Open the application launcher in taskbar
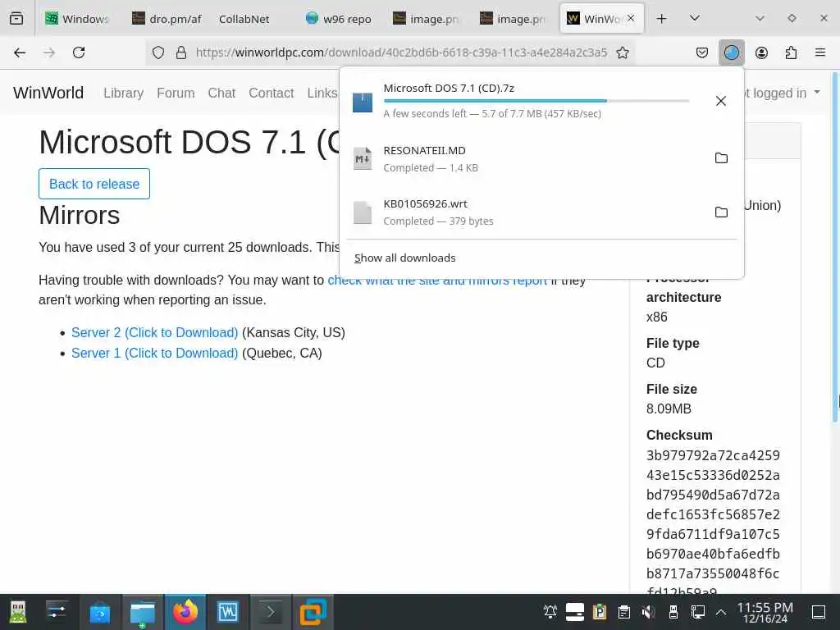 (x=18, y=612)
